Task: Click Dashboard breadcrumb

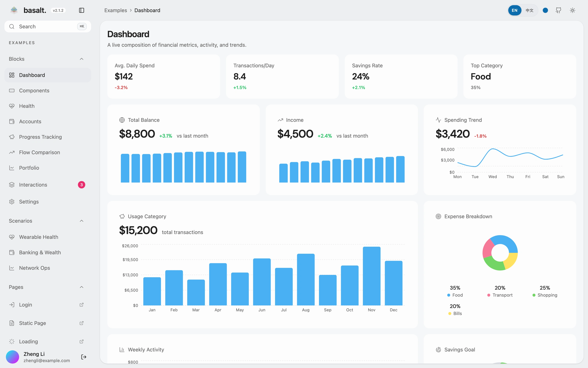Action: coord(147,10)
